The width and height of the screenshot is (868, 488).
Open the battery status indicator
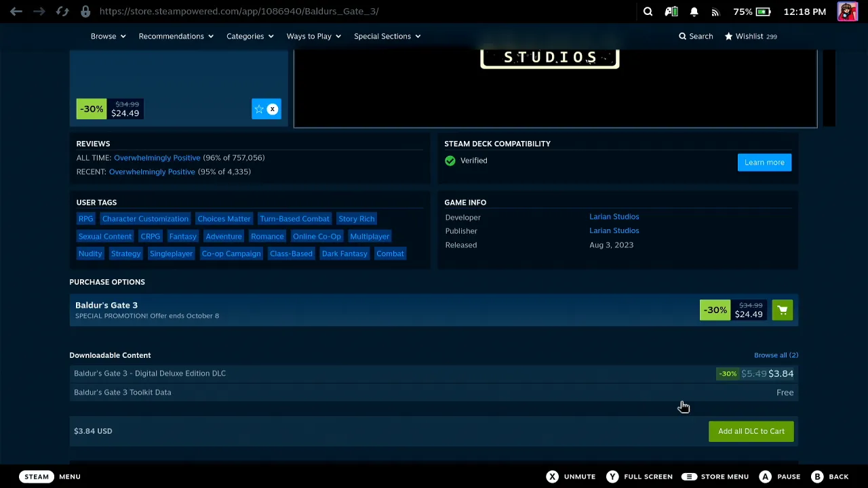(751, 12)
